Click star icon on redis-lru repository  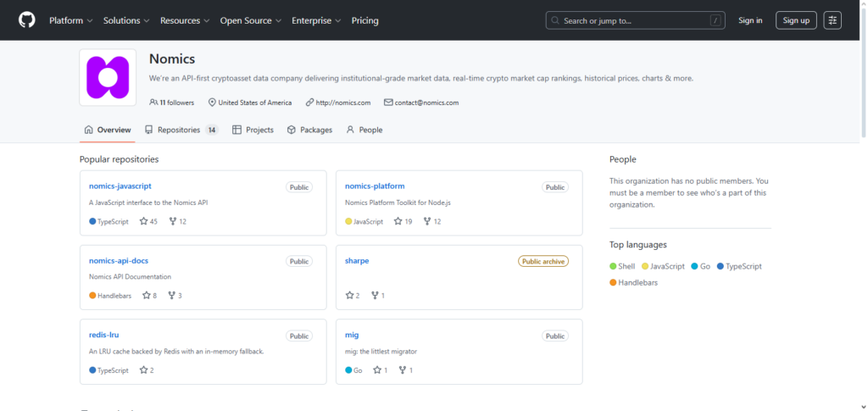click(x=143, y=370)
